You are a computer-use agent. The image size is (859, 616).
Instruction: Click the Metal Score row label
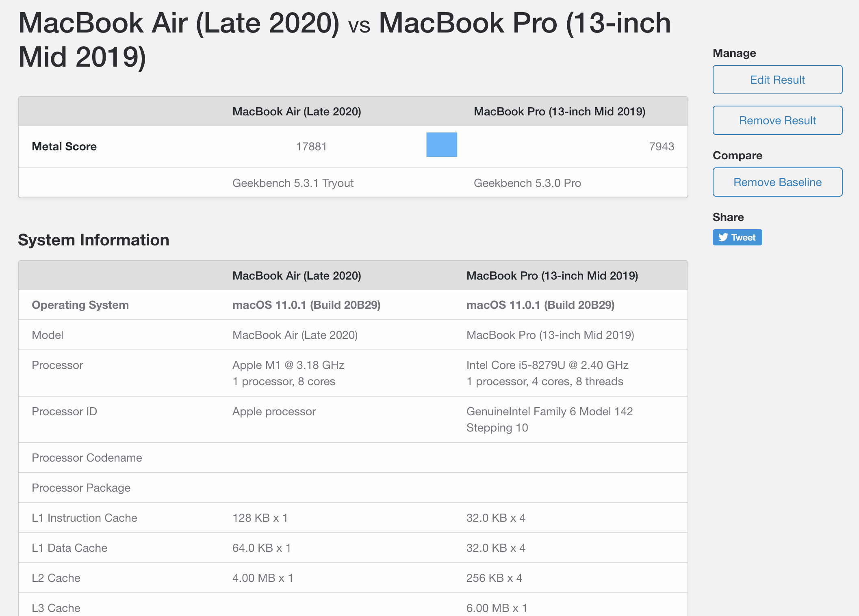(x=64, y=146)
